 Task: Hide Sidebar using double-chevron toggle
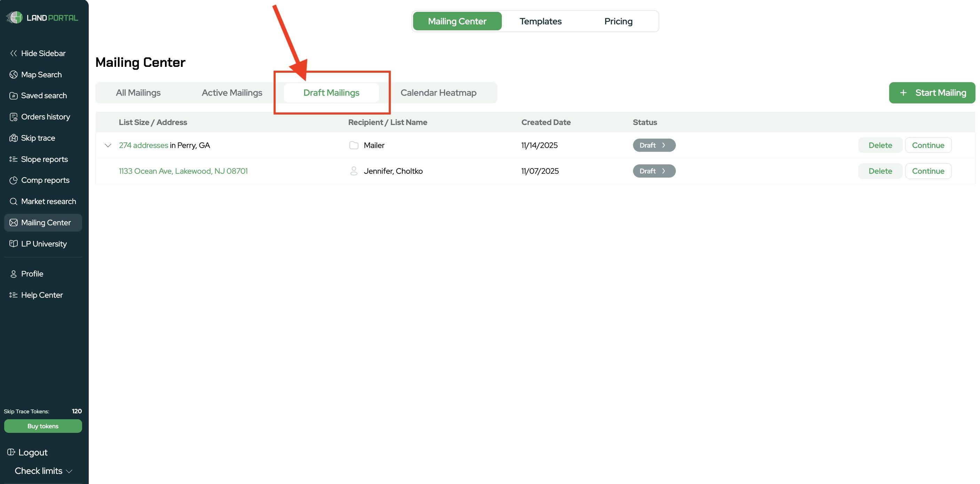[x=13, y=53]
